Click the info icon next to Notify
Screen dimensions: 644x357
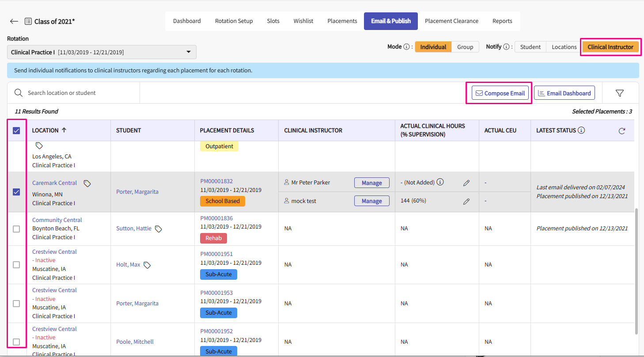point(506,47)
